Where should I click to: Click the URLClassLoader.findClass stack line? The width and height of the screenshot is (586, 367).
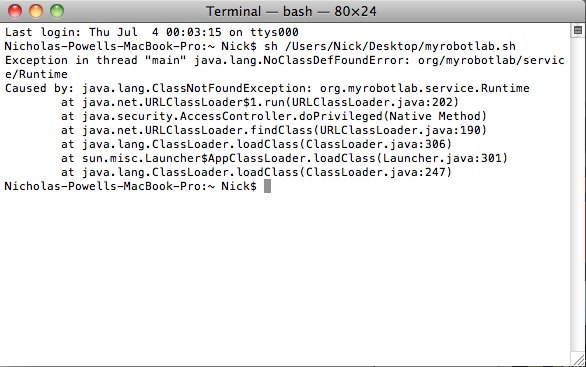pyautogui.click(x=274, y=130)
